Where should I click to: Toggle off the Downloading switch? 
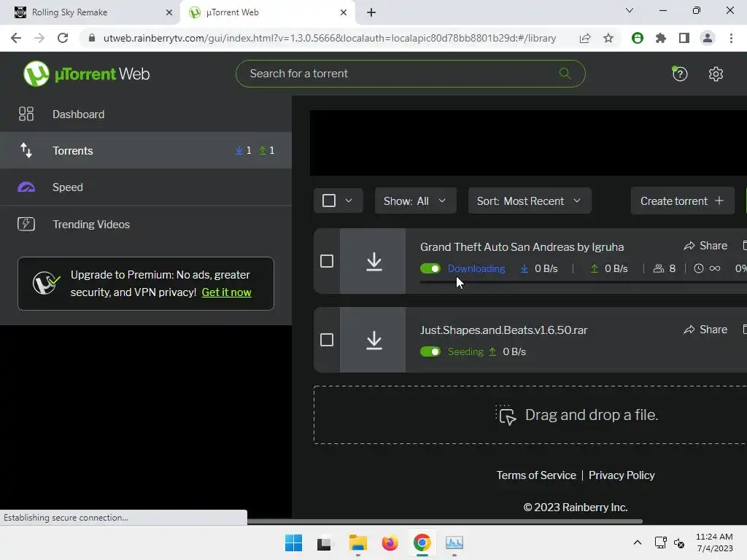[x=430, y=268]
